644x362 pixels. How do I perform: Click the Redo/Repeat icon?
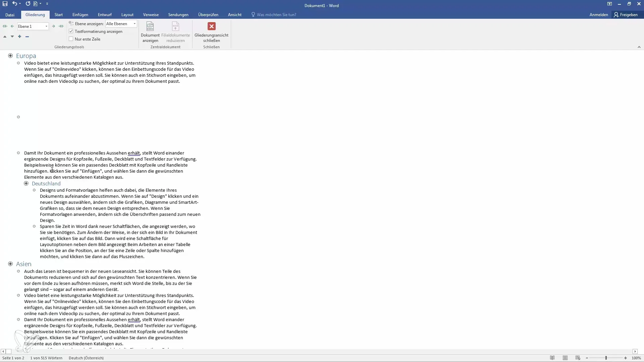(x=28, y=4)
